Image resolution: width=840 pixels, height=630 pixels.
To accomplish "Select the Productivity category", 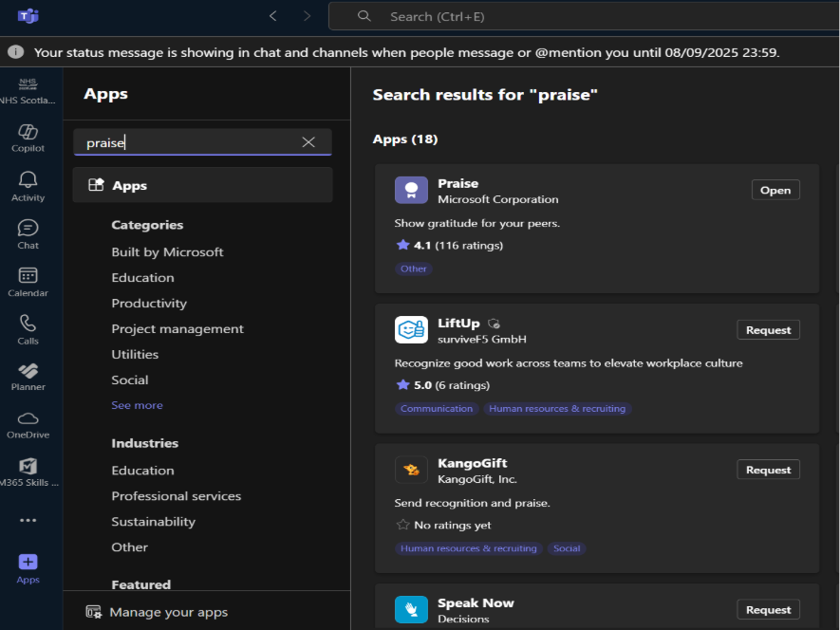I will (149, 304).
